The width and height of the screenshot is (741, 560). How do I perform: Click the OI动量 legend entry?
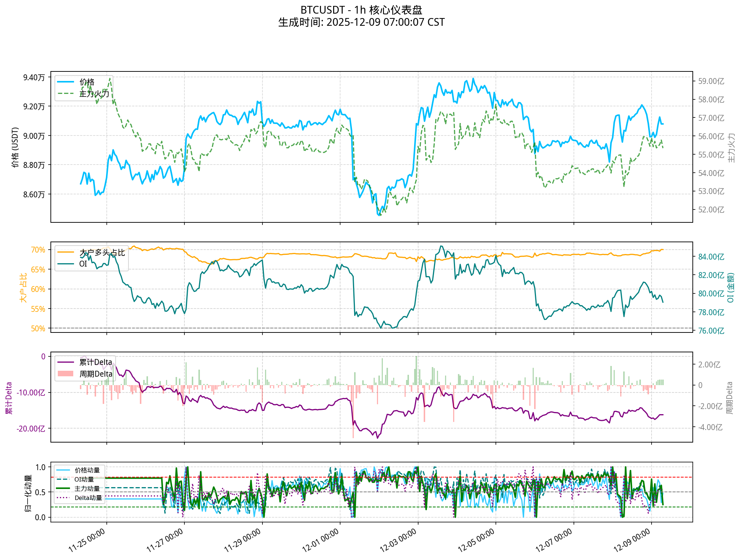pos(84,479)
